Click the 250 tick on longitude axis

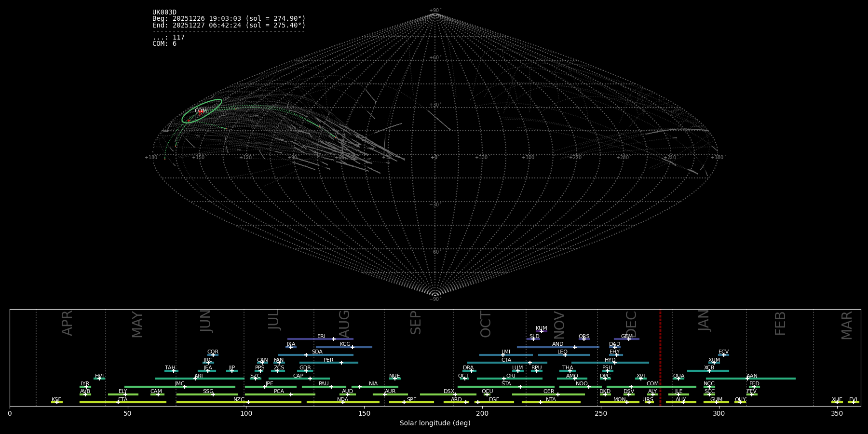(x=600, y=413)
